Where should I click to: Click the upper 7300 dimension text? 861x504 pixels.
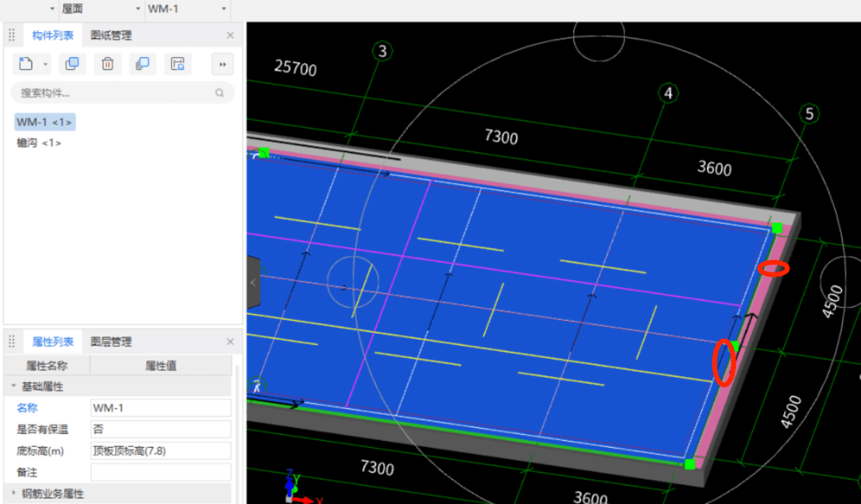(x=501, y=136)
